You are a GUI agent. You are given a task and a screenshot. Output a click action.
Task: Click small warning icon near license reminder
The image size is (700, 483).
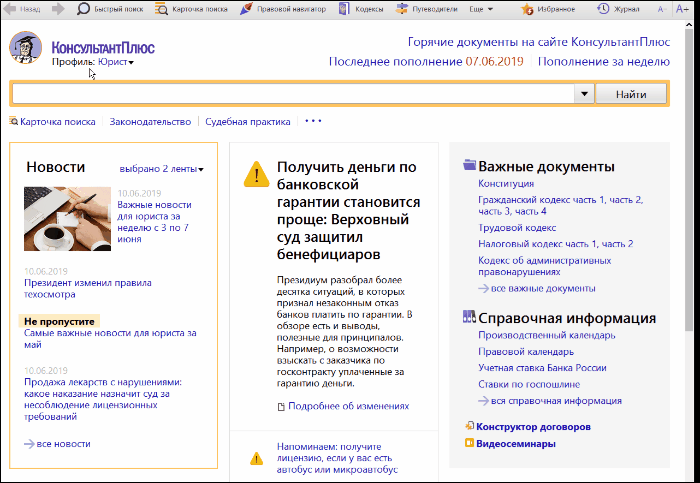(x=256, y=458)
